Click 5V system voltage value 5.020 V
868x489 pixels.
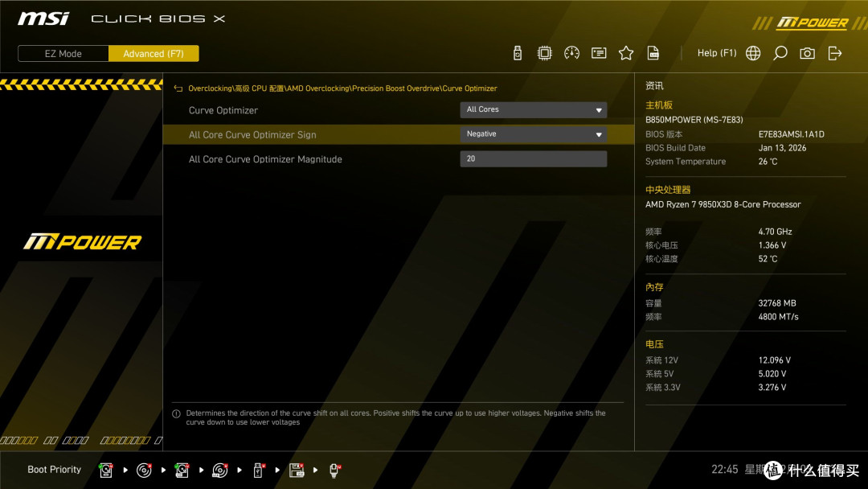click(772, 374)
